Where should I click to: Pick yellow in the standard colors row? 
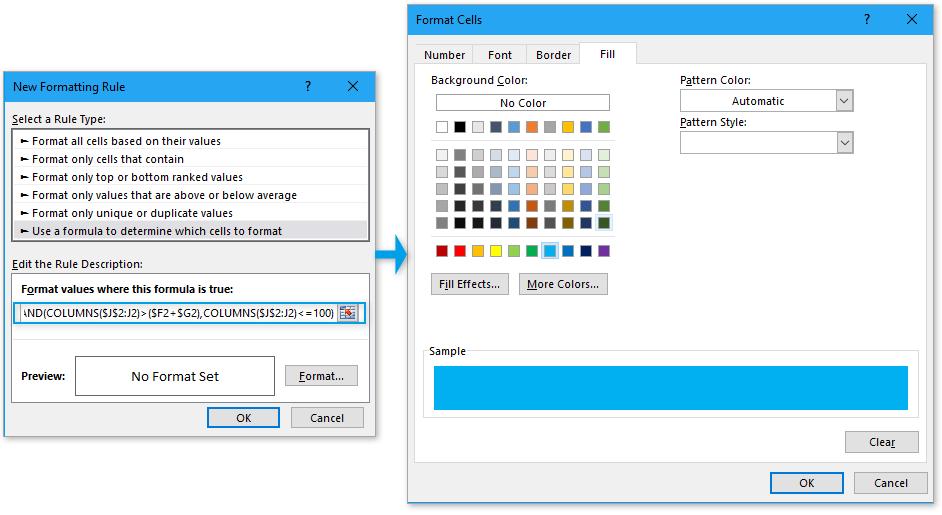click(496, 251)
